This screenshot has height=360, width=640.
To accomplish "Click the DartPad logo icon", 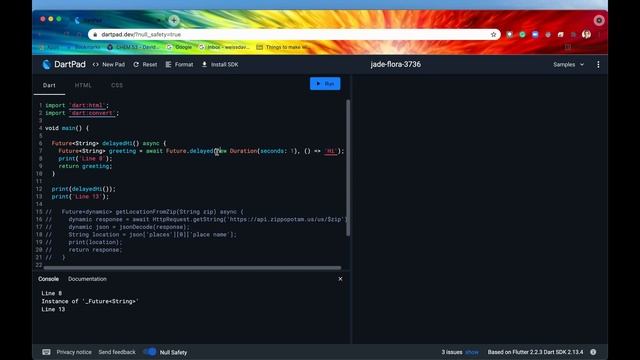I will [46, 64].
